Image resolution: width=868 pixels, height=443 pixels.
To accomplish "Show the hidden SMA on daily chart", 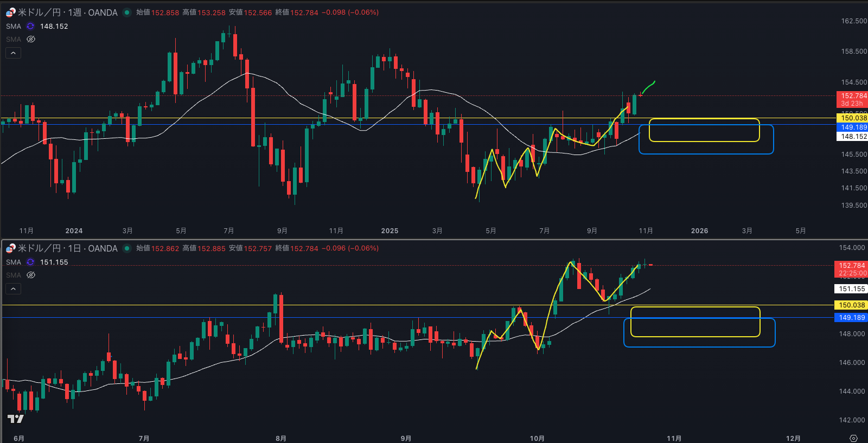I will pyautogui.click(x=31, y=275).
